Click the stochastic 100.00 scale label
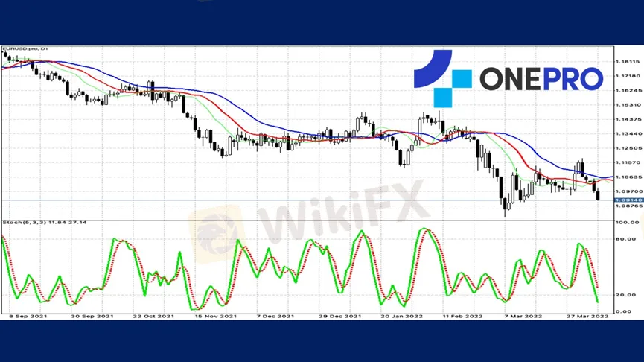644x362 pixels. click(x=625, y=223)
